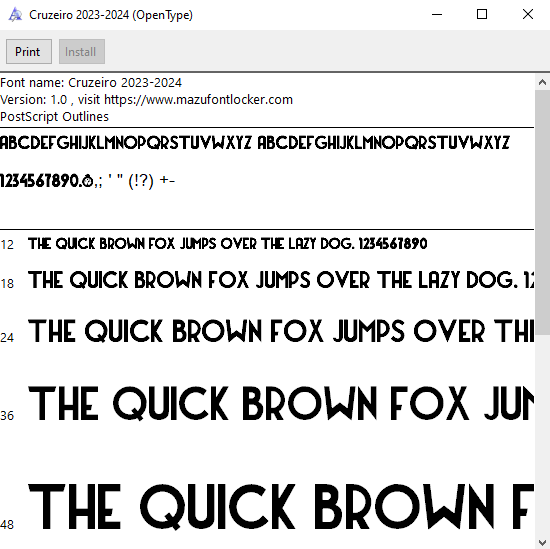Click the scrollbar up arrow

tap(542, 83)
